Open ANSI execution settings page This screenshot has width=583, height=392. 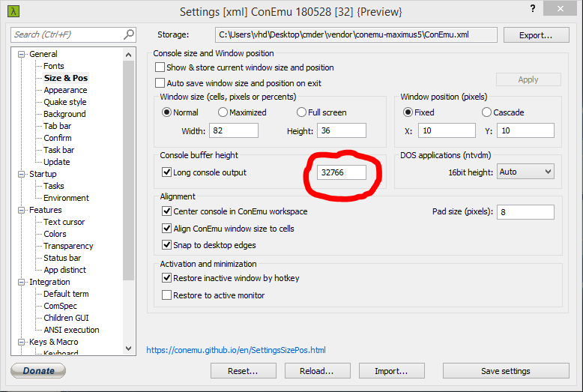(x=71, y=330)
